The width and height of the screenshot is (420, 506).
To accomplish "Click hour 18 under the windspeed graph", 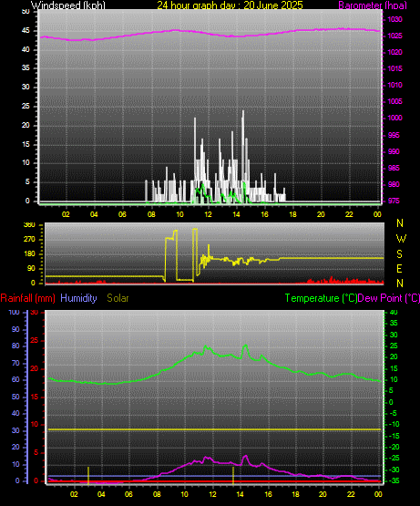I will [292, 214].
